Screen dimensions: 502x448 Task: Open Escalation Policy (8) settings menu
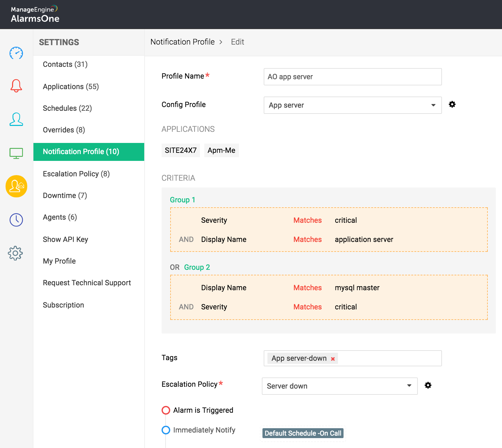(x=76, y=174)
